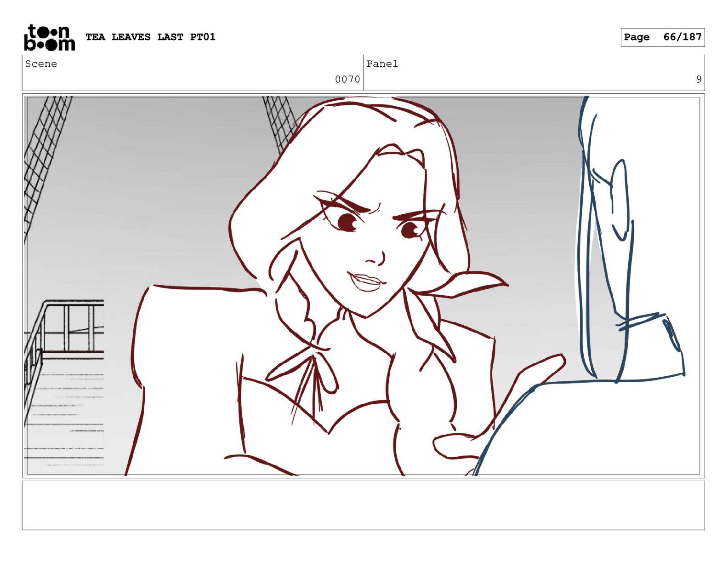Select the title text 'TEA LEAVES LAST PT01'

150,37
